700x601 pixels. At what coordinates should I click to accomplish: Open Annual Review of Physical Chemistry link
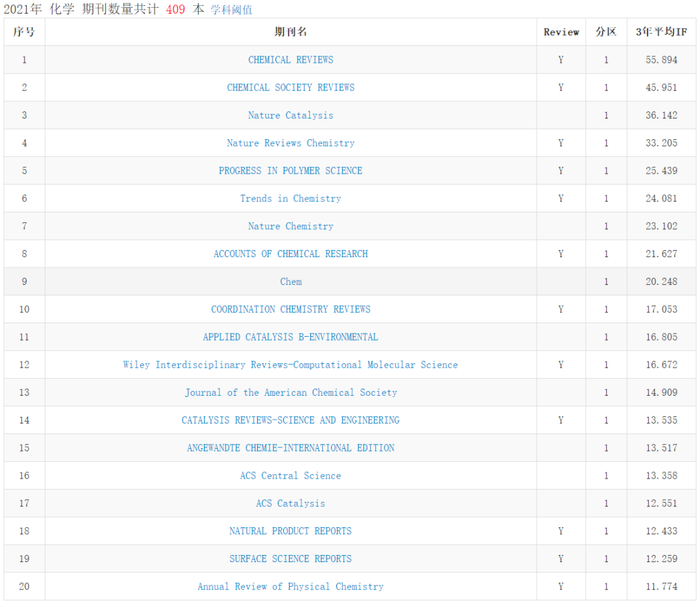coord(290,586)
